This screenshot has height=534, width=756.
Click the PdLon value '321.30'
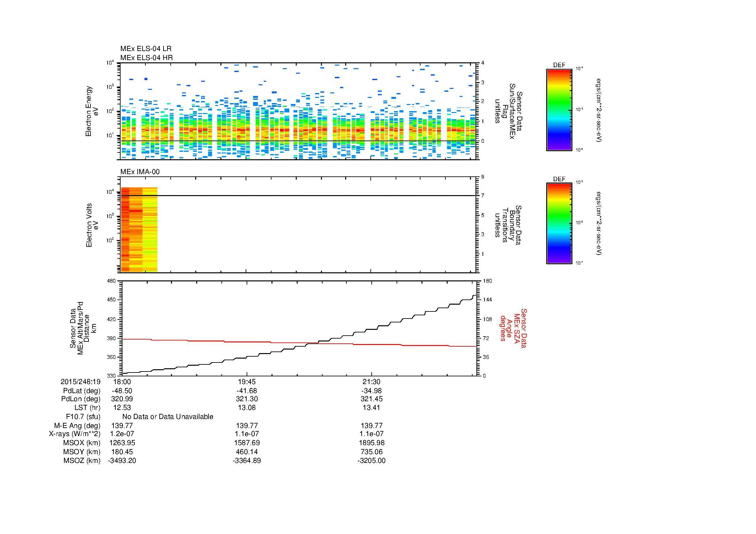click(247, 399)
